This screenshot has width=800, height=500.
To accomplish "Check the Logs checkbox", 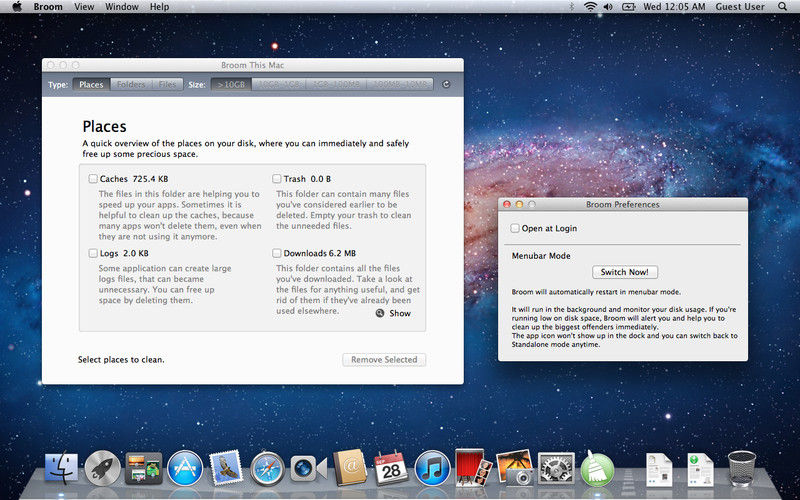I will tap(93, 253).
